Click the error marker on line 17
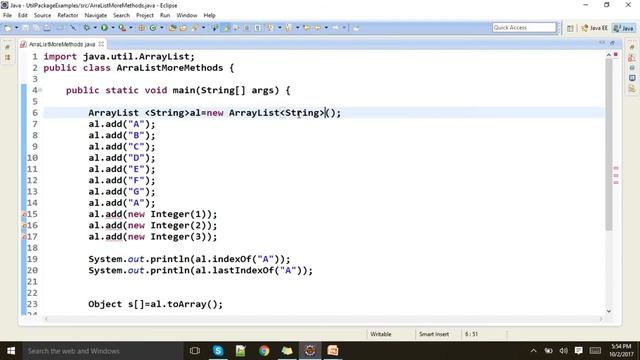 click(24, 237)
